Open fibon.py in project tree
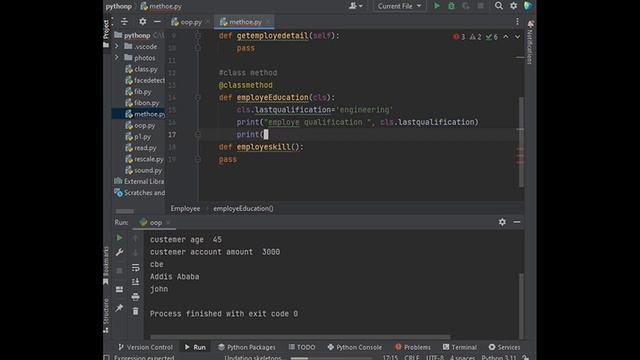The image size is (640, 360). pyautogui.click(x=142, y=103)
